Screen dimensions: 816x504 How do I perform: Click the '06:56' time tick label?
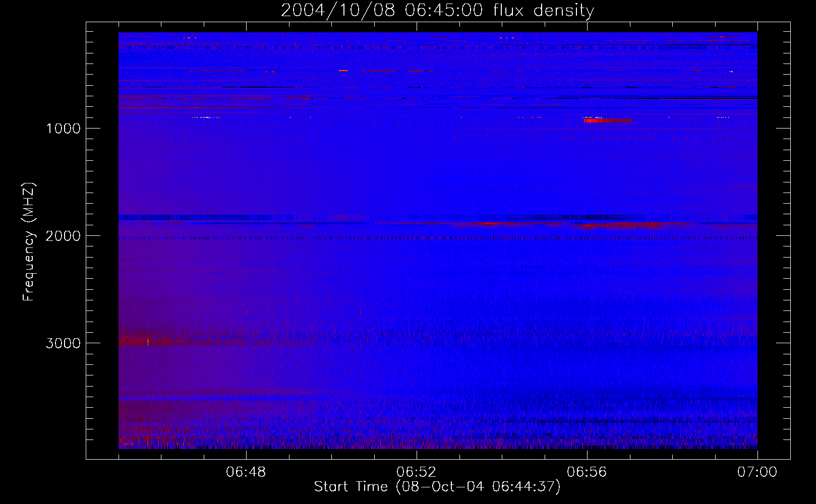click(x=587, y=472)
